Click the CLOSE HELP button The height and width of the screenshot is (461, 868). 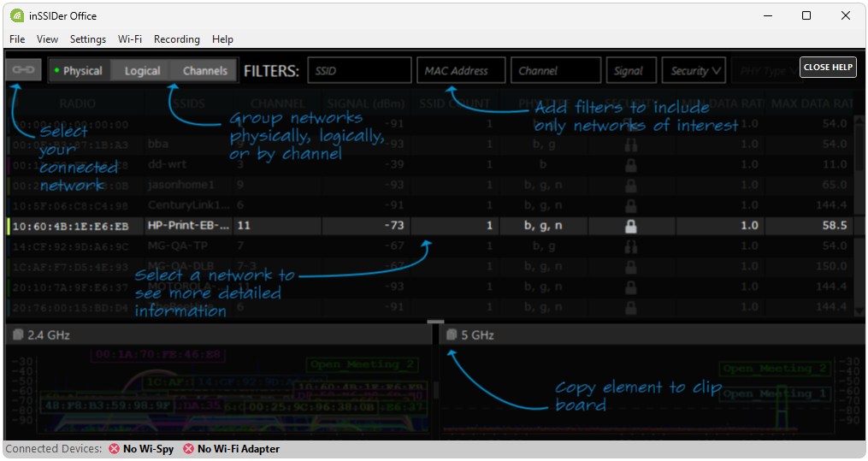(828, 67)
